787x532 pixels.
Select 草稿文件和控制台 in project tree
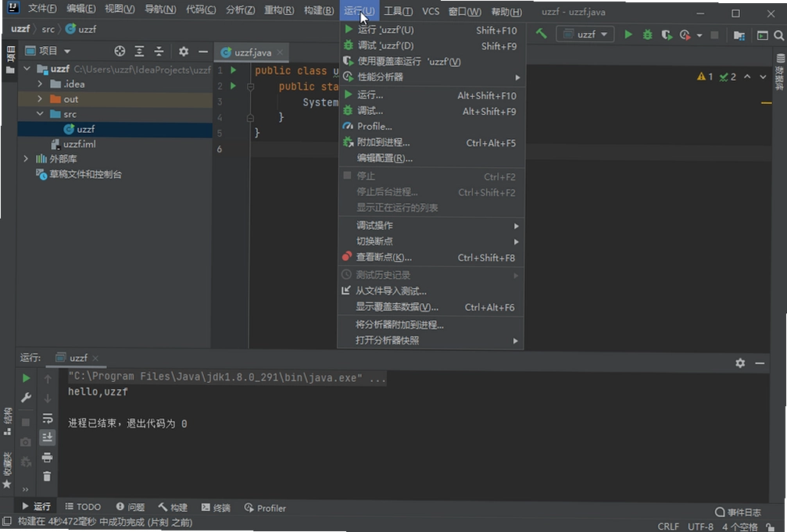coord(79,174)
